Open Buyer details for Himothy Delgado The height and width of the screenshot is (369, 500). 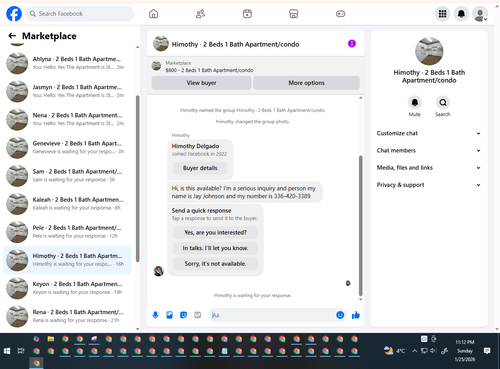coord(200,168)
